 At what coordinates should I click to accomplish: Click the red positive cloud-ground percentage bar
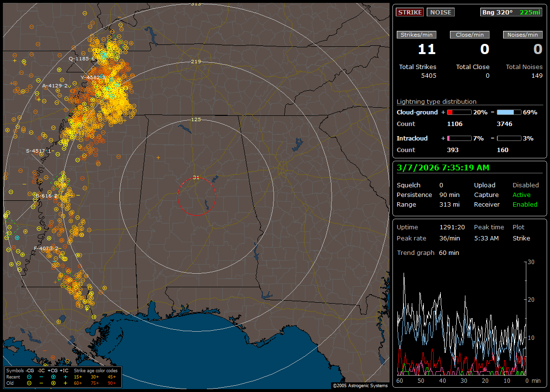click(459, 112)
